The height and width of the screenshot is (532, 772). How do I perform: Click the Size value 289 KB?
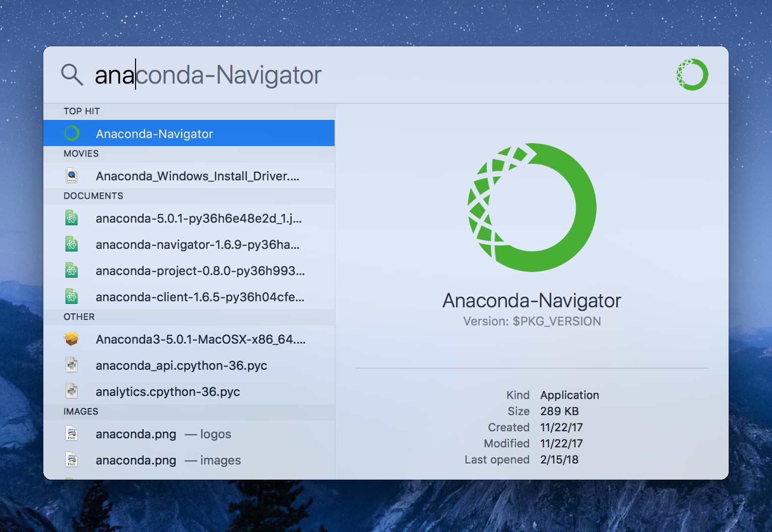(559, 411)
